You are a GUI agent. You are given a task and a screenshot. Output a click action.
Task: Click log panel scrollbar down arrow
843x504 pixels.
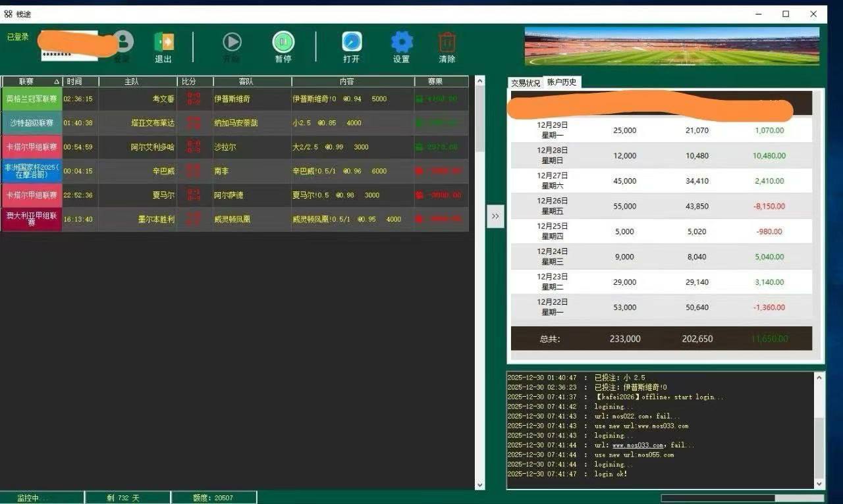(x=819, y=484)
